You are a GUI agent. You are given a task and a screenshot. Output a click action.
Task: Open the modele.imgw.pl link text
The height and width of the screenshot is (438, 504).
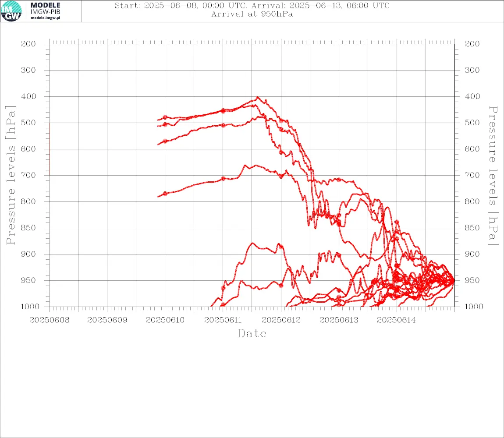[x=45, y=18]
